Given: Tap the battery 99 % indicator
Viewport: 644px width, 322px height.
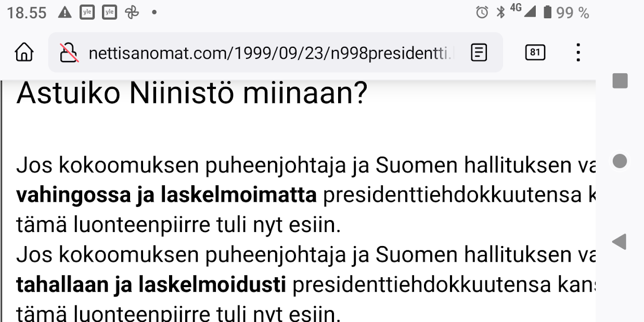Looking at the screenshot, I should coord(566,13).
